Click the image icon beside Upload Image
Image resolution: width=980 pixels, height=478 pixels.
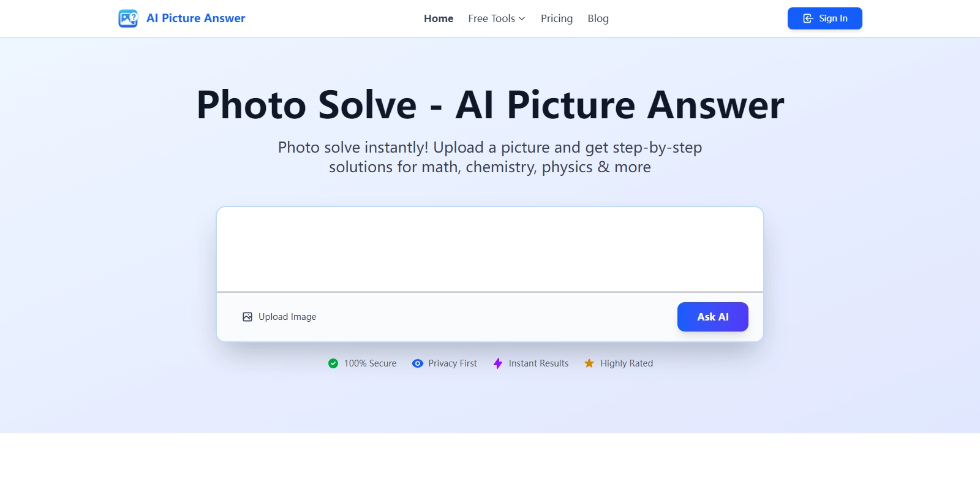click(247, 317)
